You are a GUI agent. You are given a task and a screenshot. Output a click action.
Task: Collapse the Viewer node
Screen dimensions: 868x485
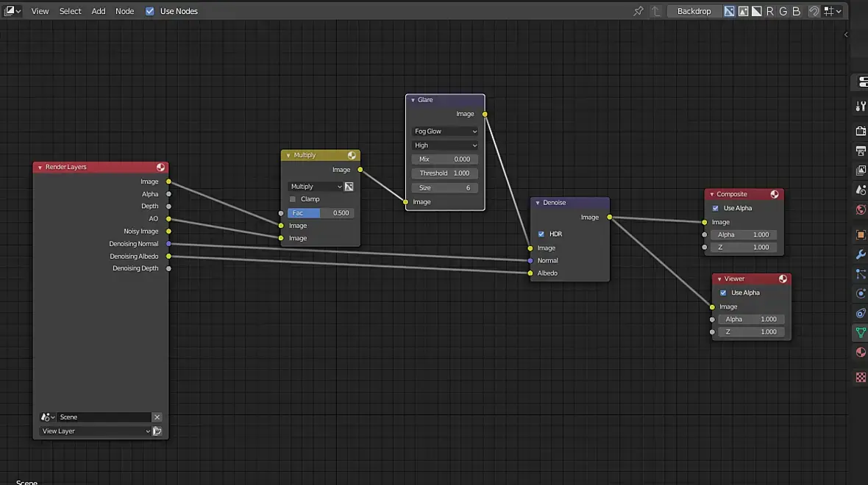coord(719,279)
